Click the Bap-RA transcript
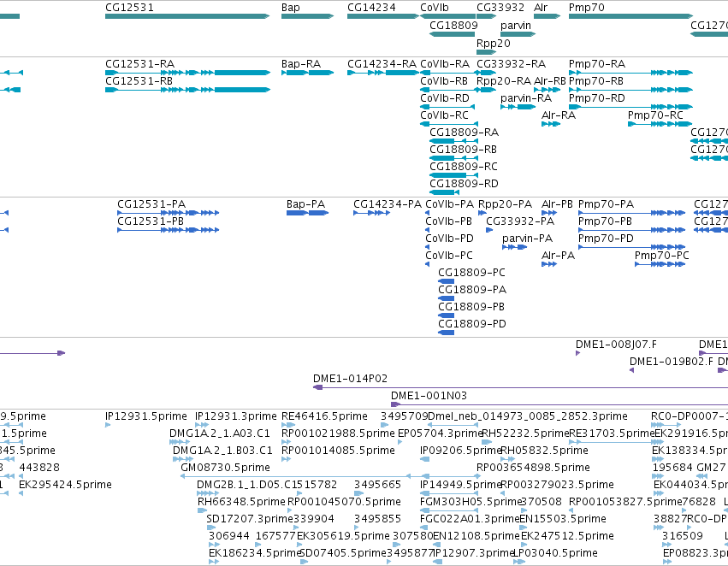The width and height of the screenshot is (728, 566). click(x=307, y=73)
